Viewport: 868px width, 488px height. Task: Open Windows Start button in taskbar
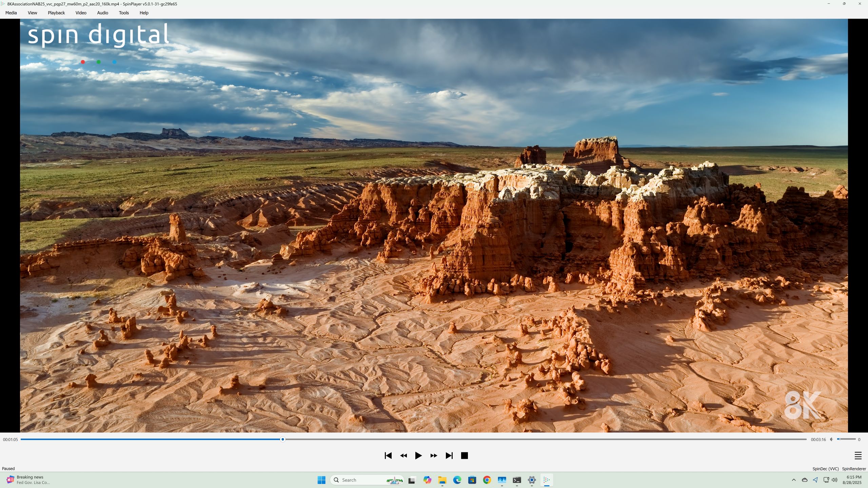pos(321,480)
